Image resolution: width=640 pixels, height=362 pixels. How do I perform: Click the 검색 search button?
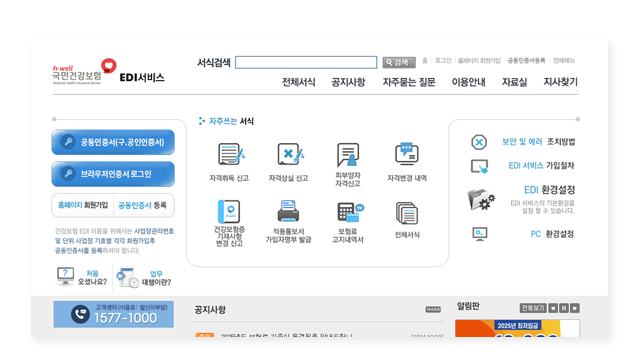click(x=399, y=62)
